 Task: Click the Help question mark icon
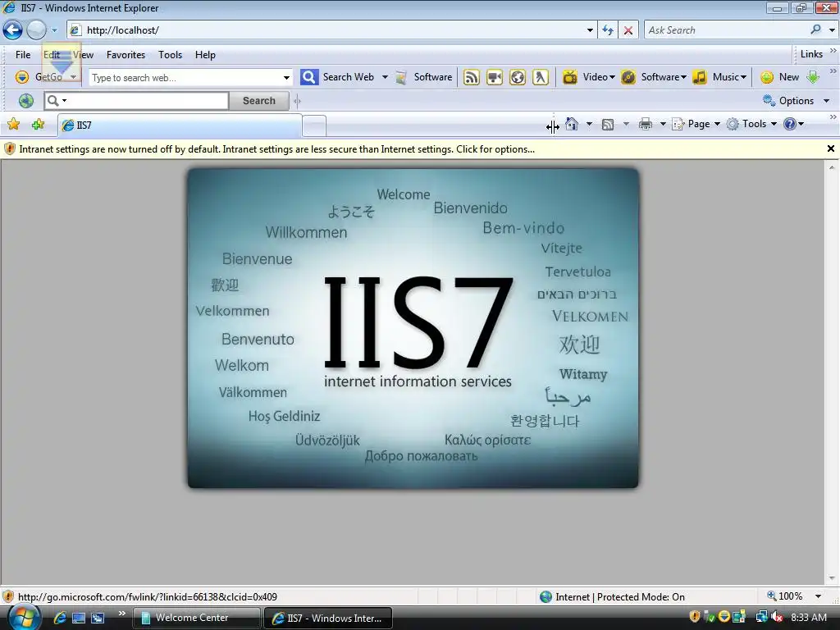click(x=790, y=125)
